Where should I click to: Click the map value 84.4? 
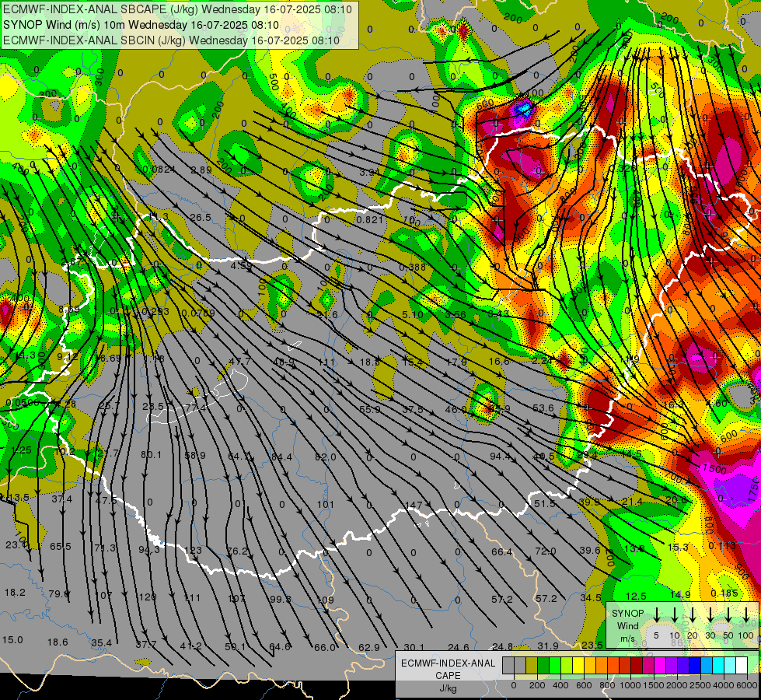(x=282, y=457)
